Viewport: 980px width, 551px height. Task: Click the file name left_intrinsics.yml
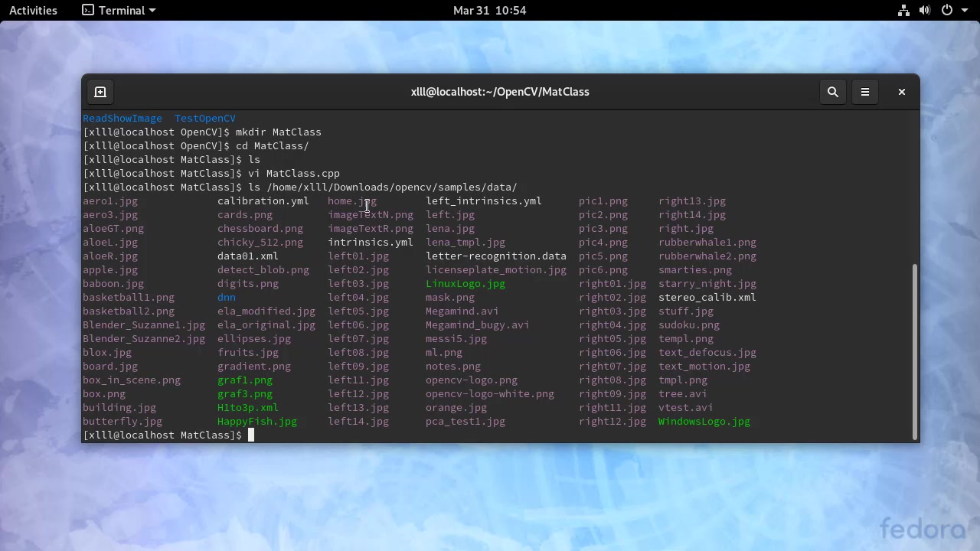[484, 201]
